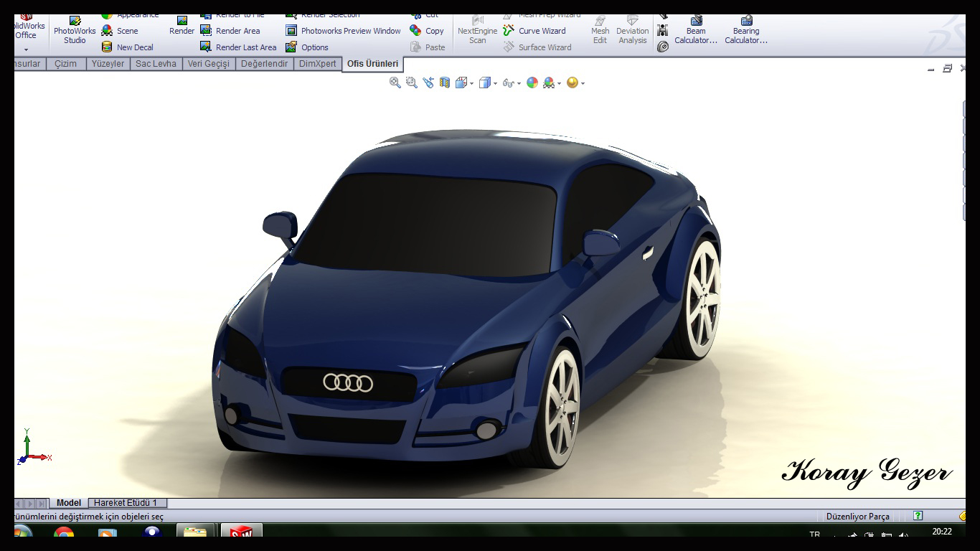The image size is (980, 551).
Task: Click the Previous View icon
Action: coord(428,83)
